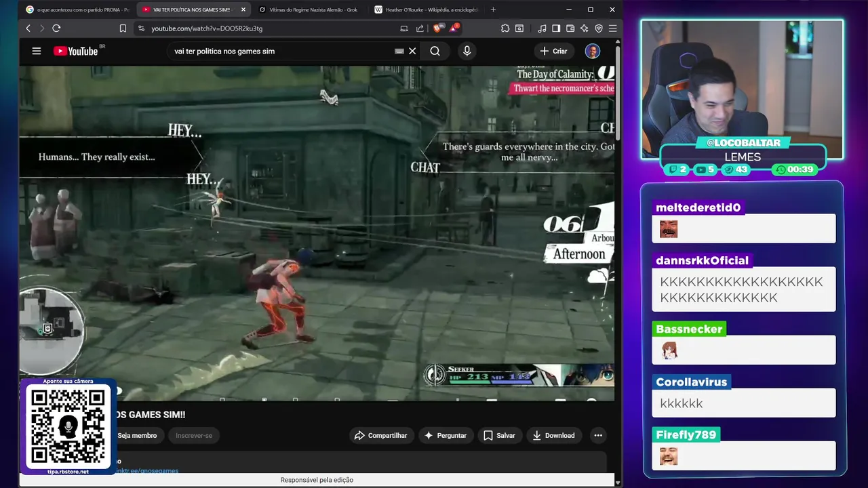Click the Compartilhar share button
868x488 pixels.
[x=380, y=435]
